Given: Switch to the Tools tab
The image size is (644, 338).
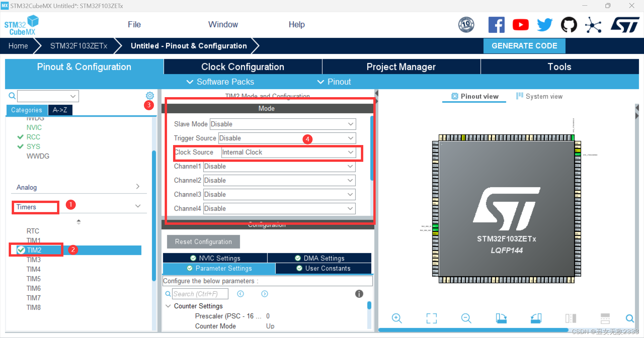Looking at the screenshot, I should (x=559, y=67).
